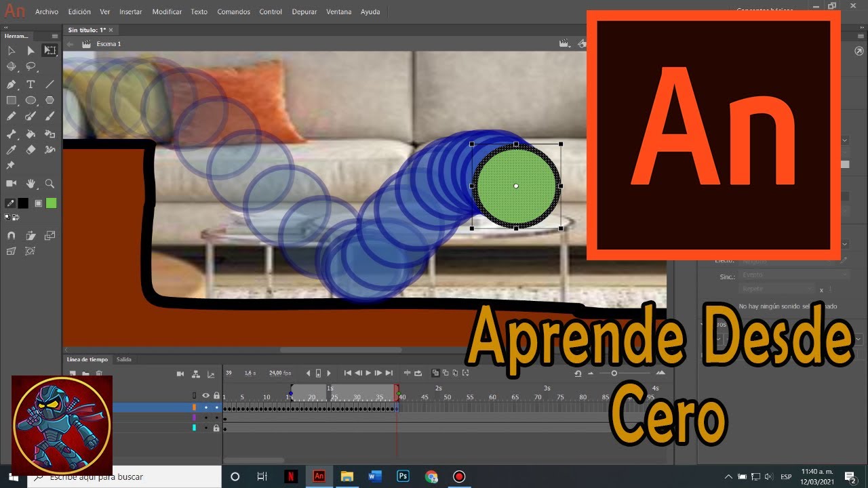Switch to the Salida tab
868x488 pixels.
123,359
